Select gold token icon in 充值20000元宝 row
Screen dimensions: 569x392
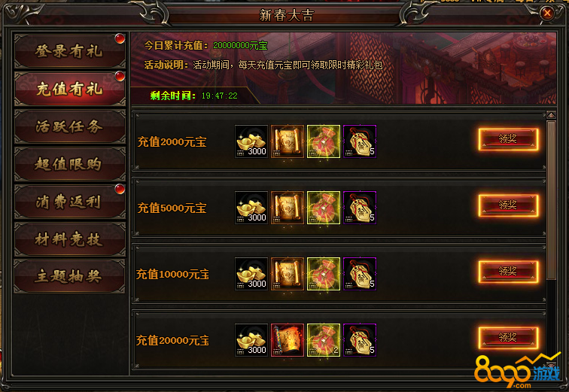pyautogui.click(x=360, y=340)
